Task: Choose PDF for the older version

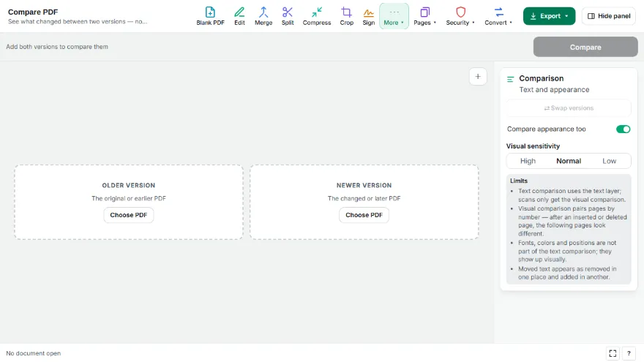Action: pos(129,215)
